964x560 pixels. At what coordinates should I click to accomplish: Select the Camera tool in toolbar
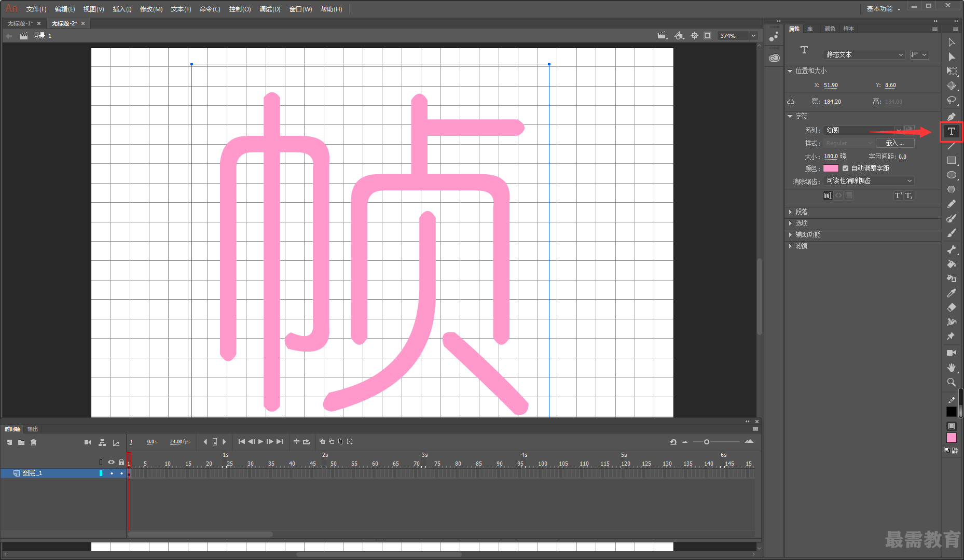tap(952, 353)
